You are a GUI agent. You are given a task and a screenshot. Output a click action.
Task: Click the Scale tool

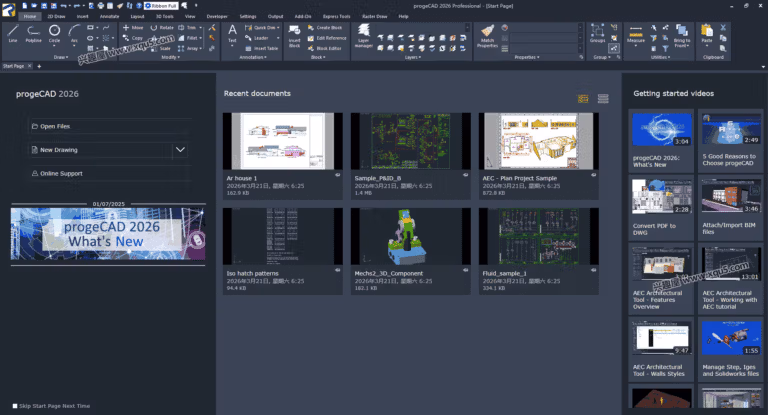click(x=161, y=49)
